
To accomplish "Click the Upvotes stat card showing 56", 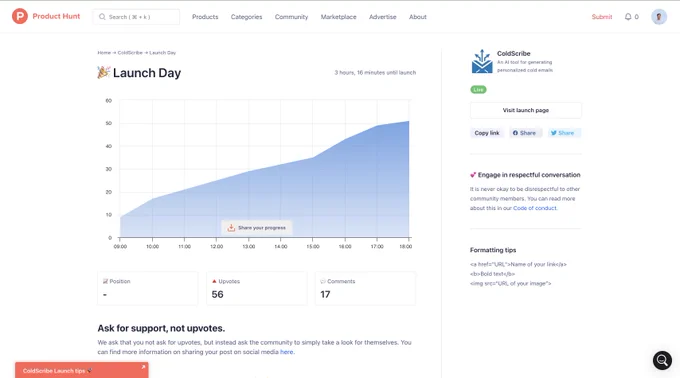I will pos(257,289).
